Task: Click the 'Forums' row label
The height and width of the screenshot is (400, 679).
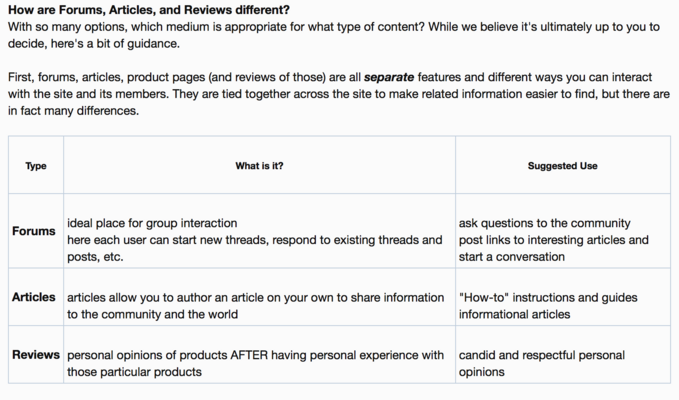Action: point(34,231)
